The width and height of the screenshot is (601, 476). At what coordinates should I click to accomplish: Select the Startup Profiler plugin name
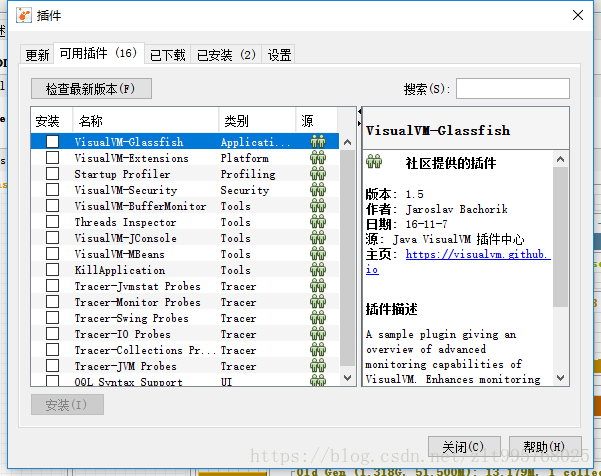[122, 174]
